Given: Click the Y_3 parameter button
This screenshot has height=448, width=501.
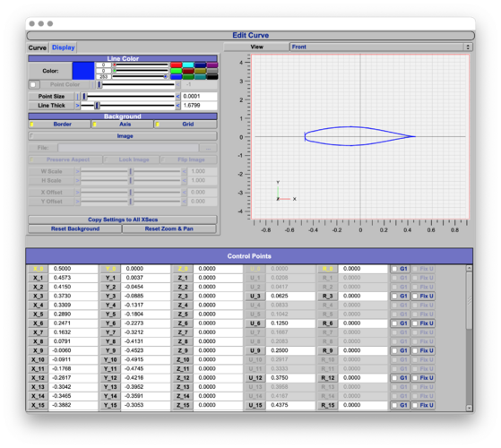Looking at the screenshot, I should click(110, 297).
